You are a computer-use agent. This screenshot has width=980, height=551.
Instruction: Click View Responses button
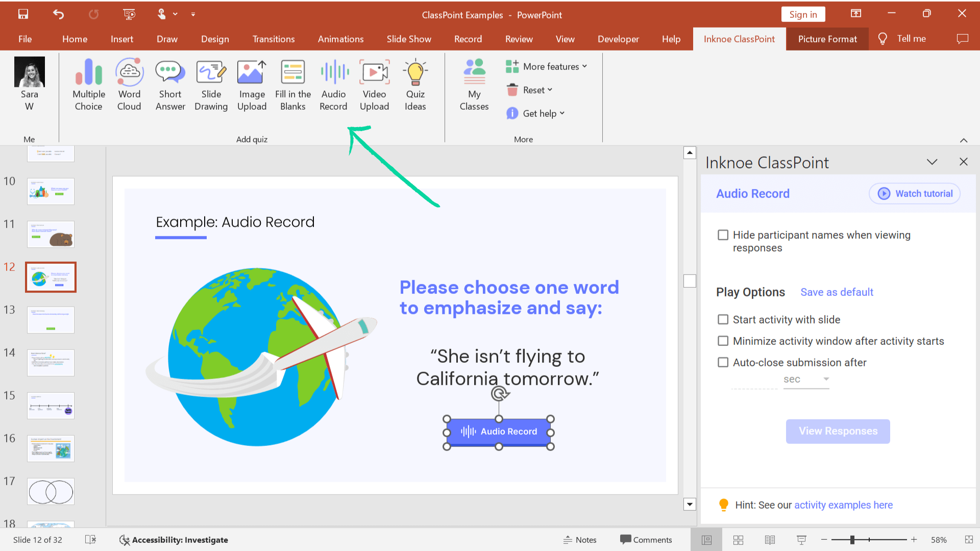tap(837, 431)
